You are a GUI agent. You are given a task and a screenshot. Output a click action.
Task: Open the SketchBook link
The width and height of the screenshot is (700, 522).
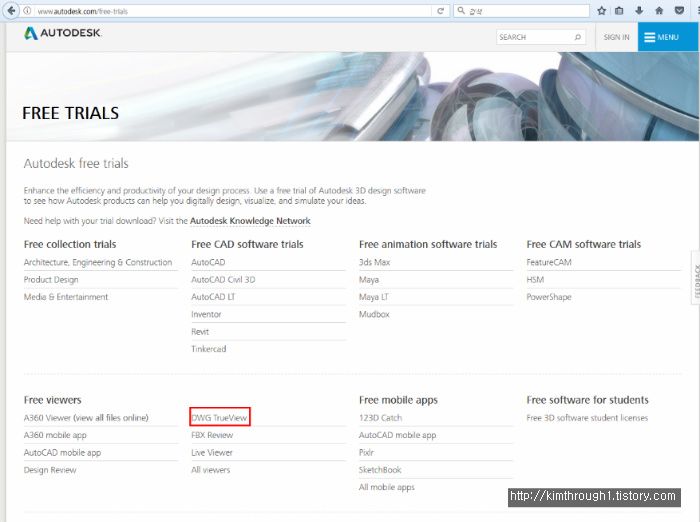pyautogui.click(x=380, y=470)
